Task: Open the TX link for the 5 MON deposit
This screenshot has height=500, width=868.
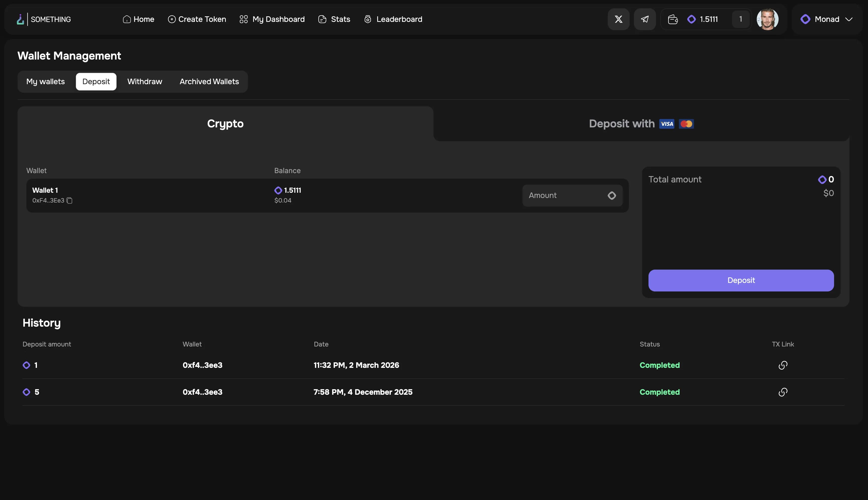Action: click(x=783, y=392)
